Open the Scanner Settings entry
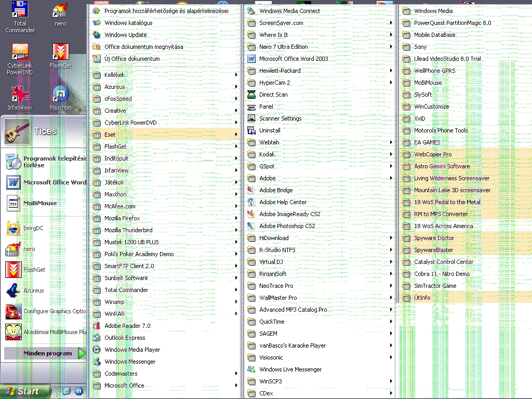 320,118
